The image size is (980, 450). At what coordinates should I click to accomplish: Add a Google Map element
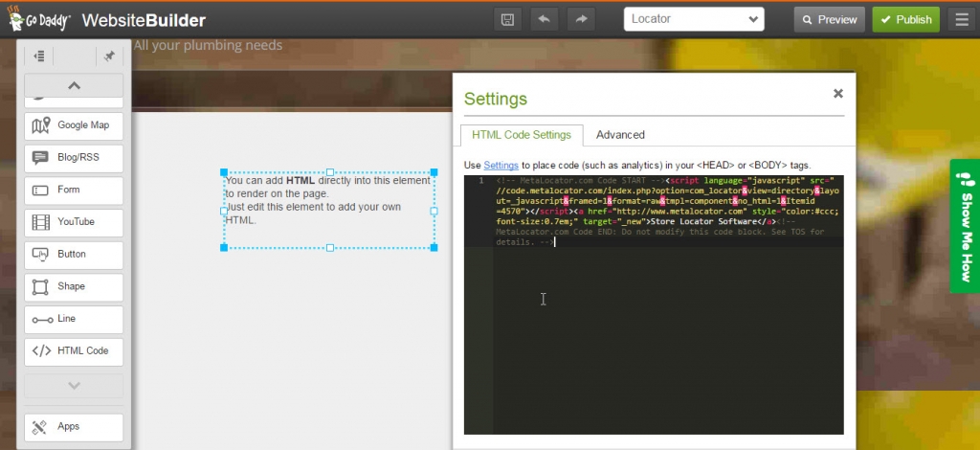point(74,125)
